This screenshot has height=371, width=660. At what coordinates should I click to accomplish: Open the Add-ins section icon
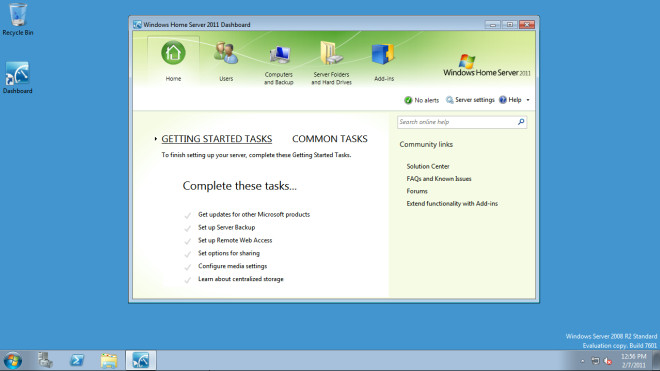pyautogui.click(x=383, y=54)
